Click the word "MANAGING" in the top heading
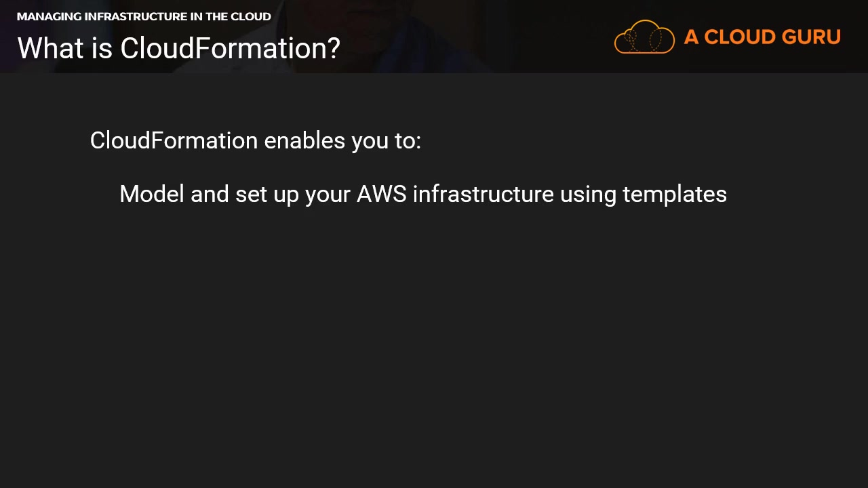The image size is (868, 488). pos(49,16)
